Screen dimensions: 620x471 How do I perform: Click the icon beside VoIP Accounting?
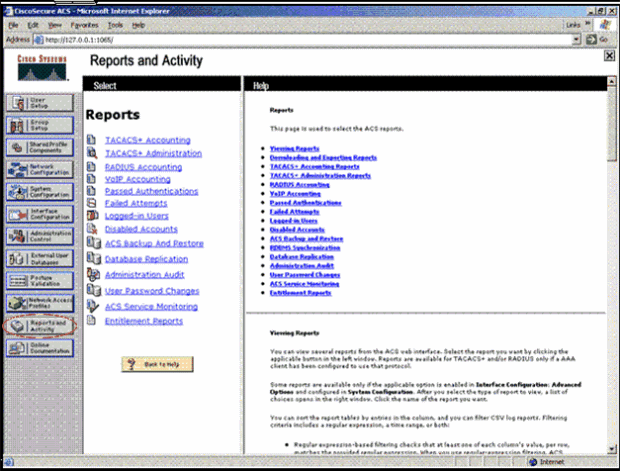pos(91,179)
